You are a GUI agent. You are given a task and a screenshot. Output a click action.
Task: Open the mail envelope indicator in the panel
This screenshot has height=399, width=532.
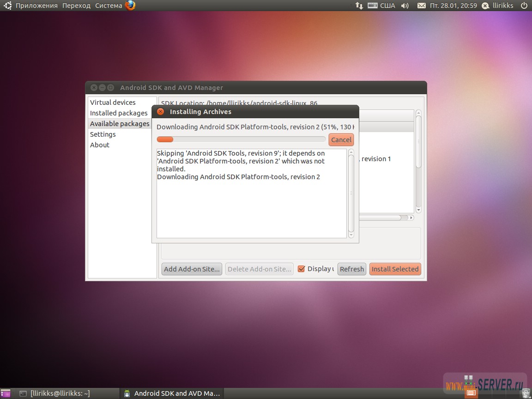point(421,6)
